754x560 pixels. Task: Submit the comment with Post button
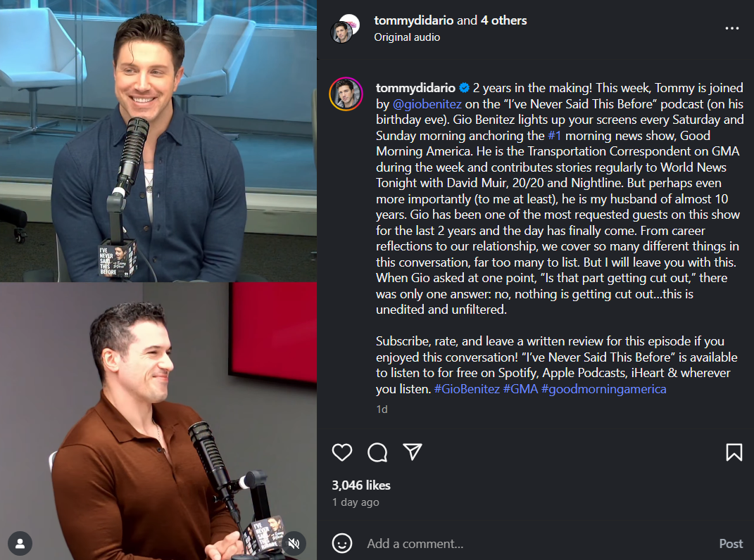tap(731, 544)
